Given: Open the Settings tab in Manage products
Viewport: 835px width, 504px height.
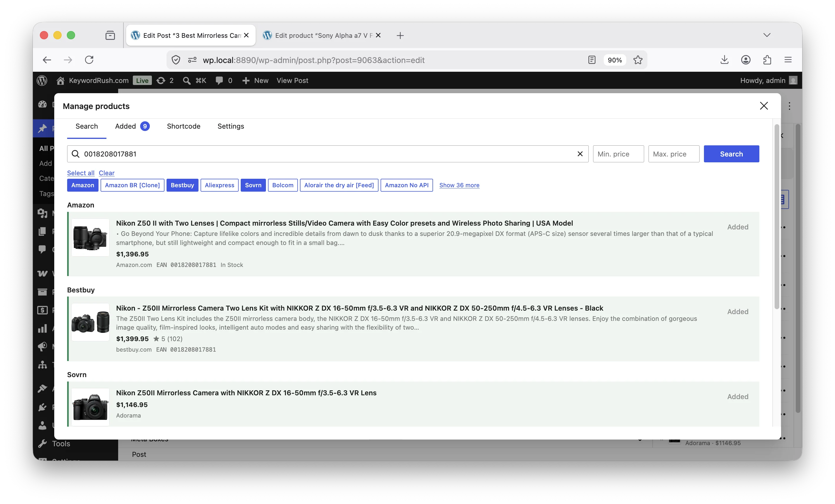Looking at the screenshot, I should coord(230,126).
